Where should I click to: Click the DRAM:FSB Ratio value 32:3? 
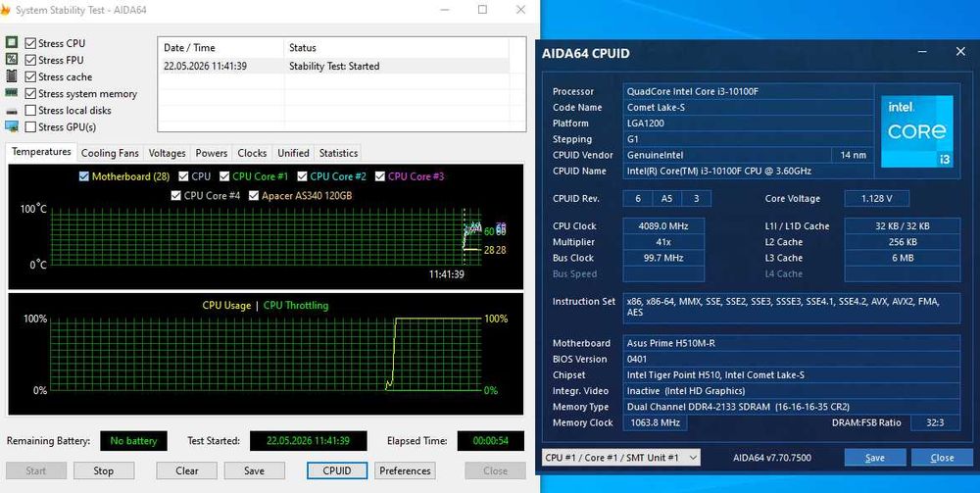935,422
